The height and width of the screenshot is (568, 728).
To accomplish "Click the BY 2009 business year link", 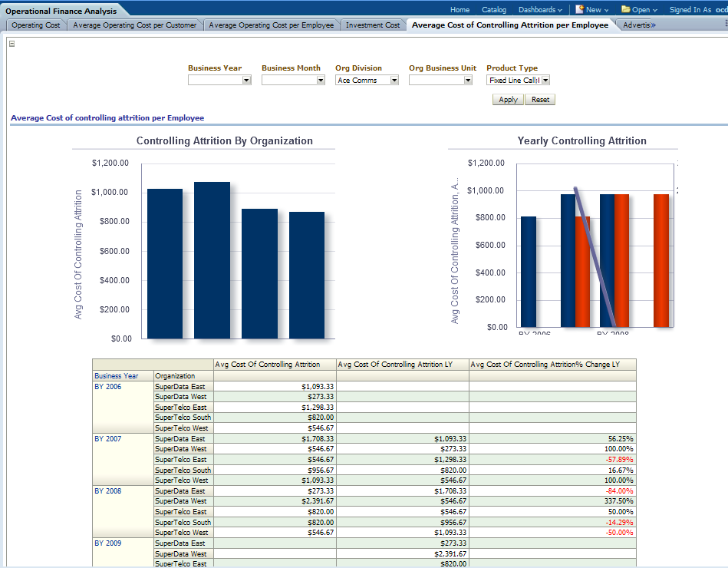I will [x=107, y=543].
